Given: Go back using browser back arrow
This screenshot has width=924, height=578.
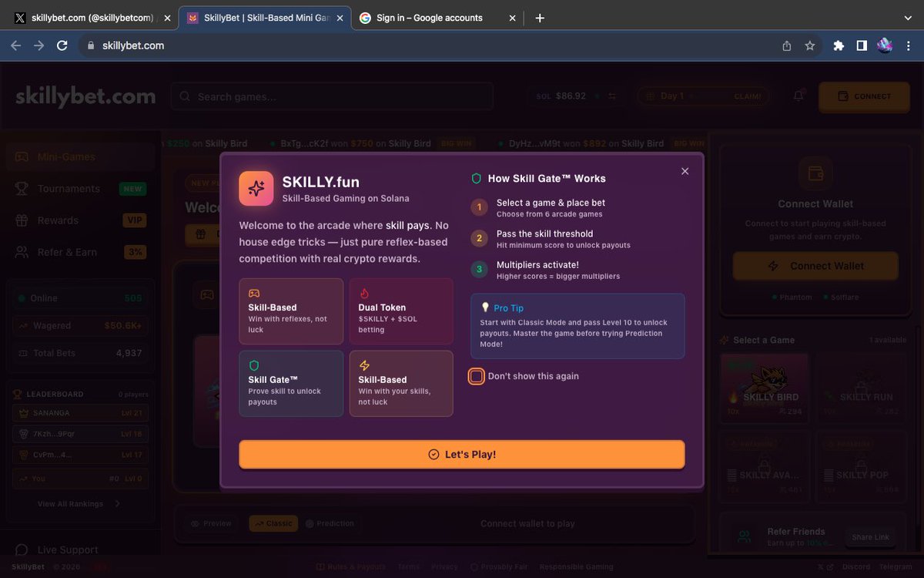Looking at the screenshot, I should pos(15,45).
